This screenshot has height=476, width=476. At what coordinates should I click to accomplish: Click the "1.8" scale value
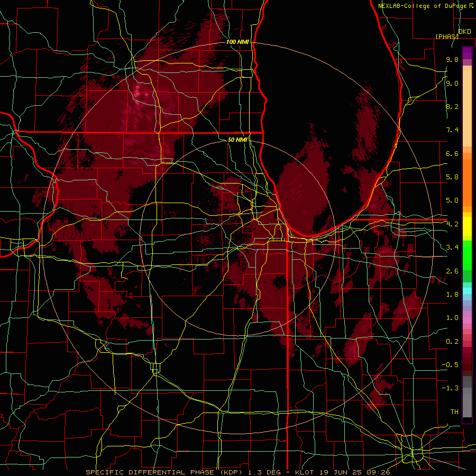pos(452,295)
